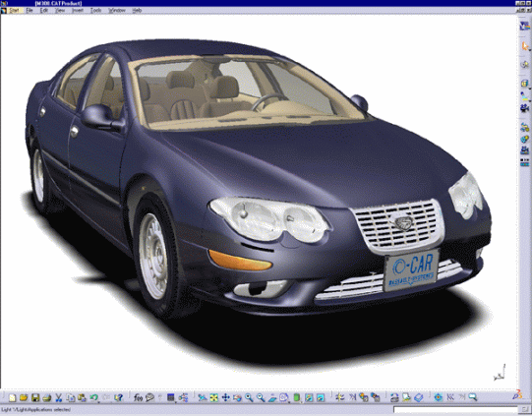Open the Formula f(x) tool
Image resolution: width=532 pixels, height=416 pixels.
coord(138,397)
